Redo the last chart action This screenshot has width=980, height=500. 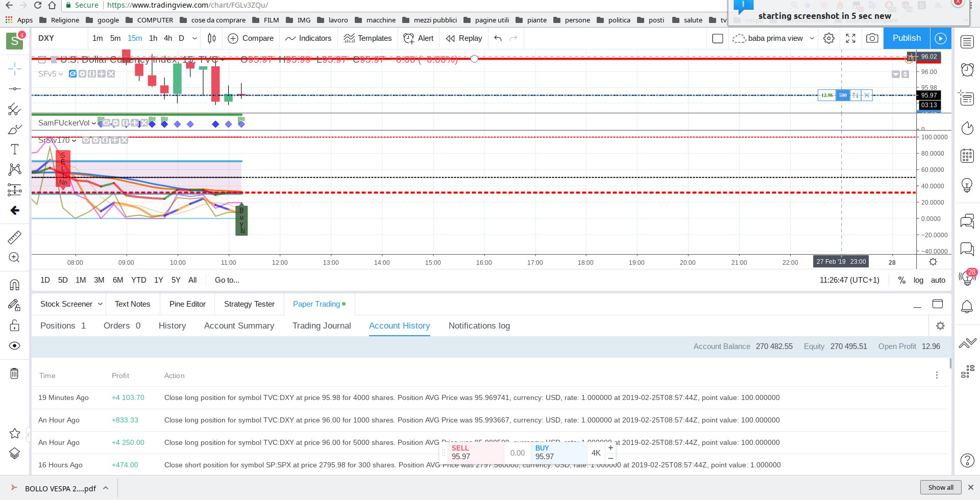tap(513, 38)
